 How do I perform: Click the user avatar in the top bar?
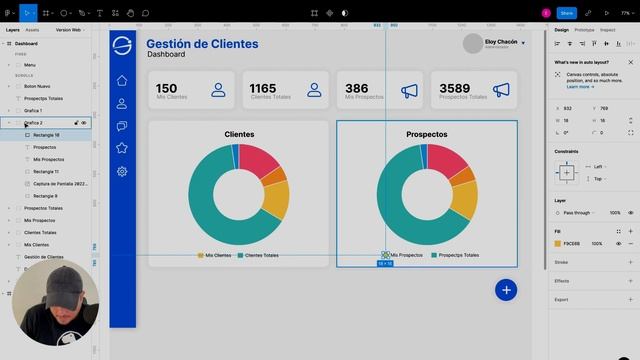pos(546,13)
